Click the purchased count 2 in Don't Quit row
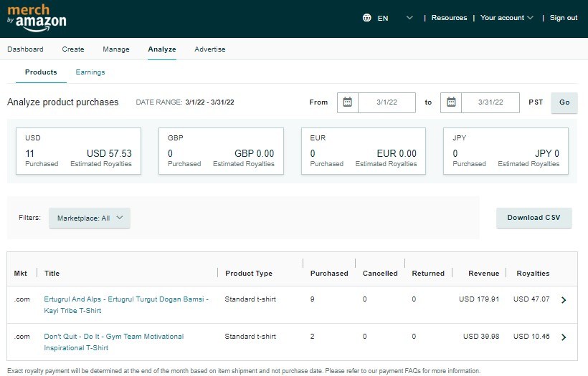 pyautogui.click(x=313, y=337)
